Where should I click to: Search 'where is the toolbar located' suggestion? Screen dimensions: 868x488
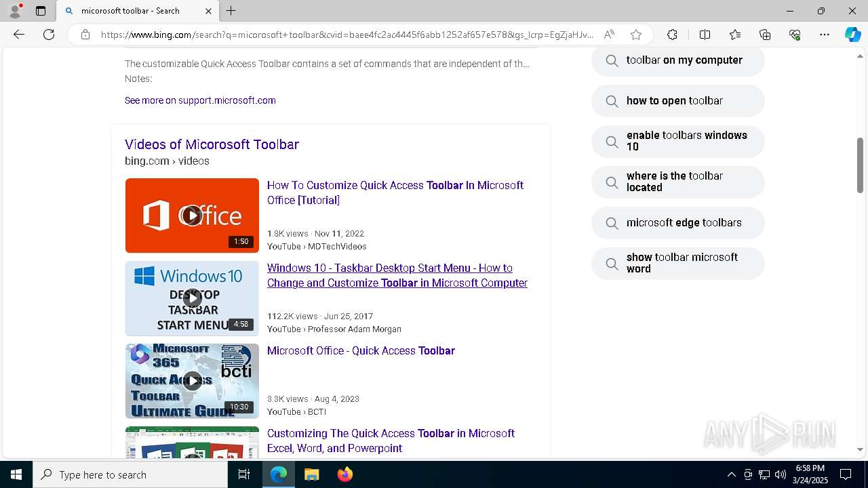(678, 182)
